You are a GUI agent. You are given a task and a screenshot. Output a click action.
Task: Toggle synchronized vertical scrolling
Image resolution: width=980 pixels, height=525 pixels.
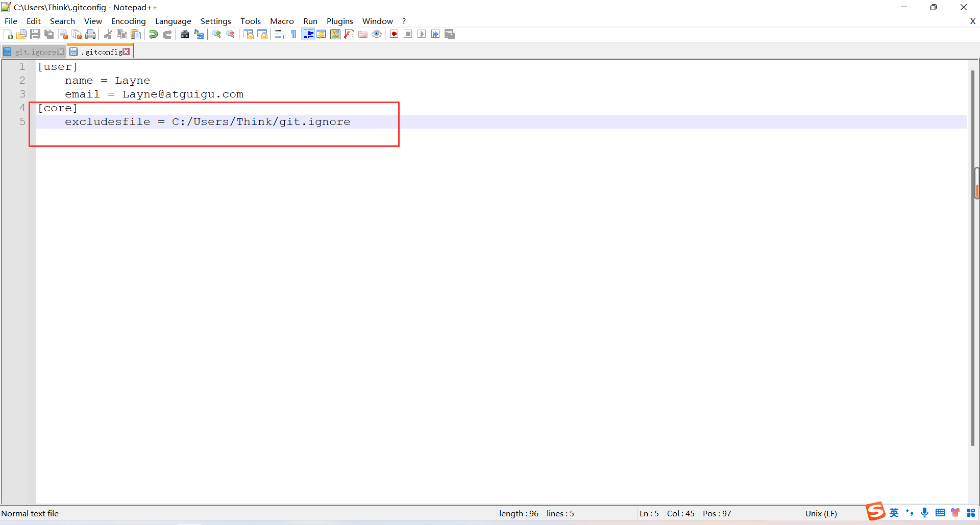(x=248, y=34)
